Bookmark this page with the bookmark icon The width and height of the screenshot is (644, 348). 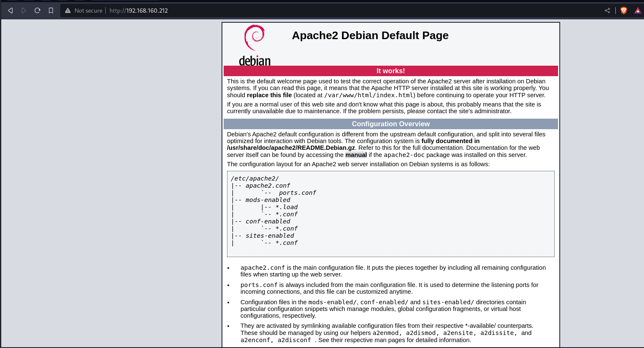51,11
